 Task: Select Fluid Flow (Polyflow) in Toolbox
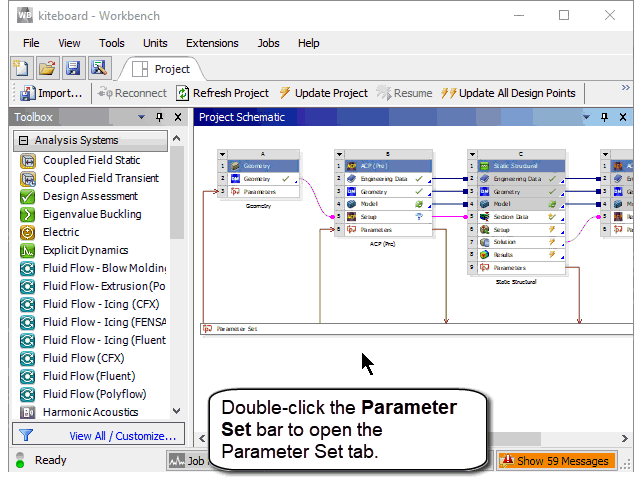click(95, 394)
